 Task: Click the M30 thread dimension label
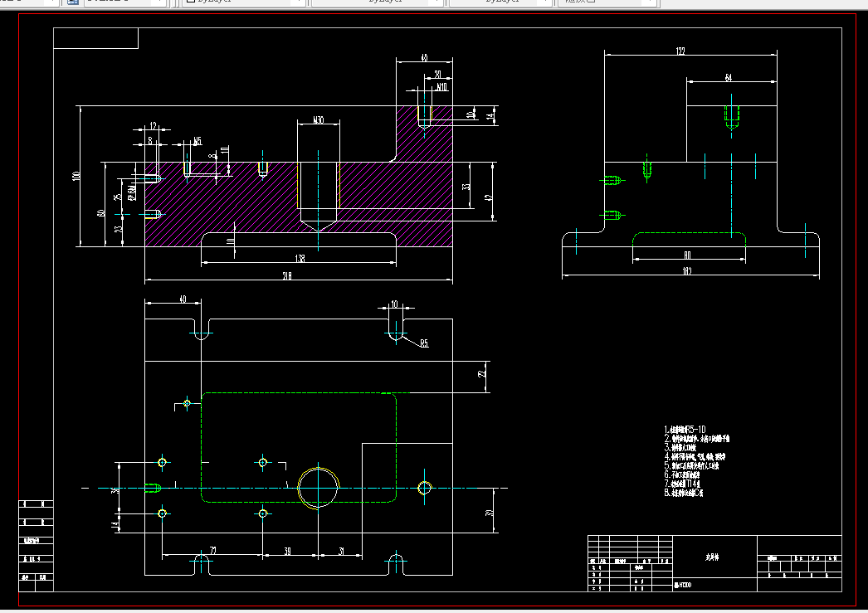tap(319, 120)
